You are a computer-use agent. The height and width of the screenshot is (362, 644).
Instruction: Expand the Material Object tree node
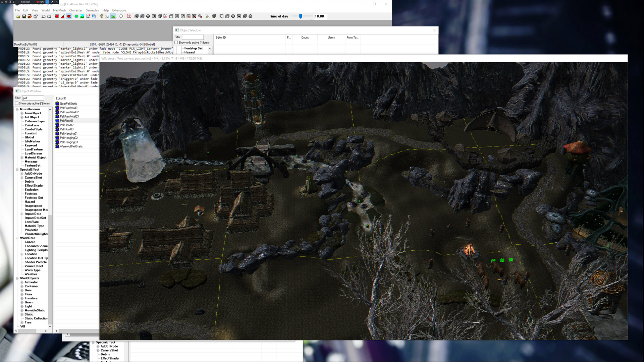pyautogui.click(x=22, y=158)
